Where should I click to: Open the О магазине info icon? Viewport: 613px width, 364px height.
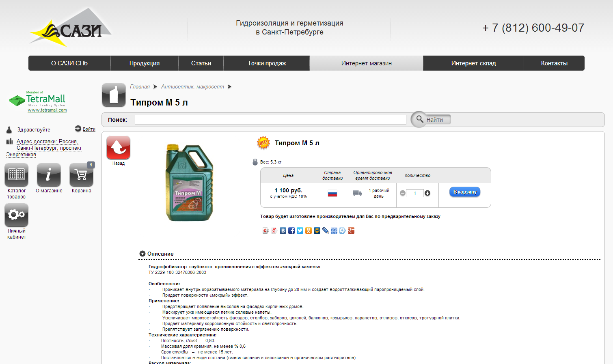click(x=49, y=175)
